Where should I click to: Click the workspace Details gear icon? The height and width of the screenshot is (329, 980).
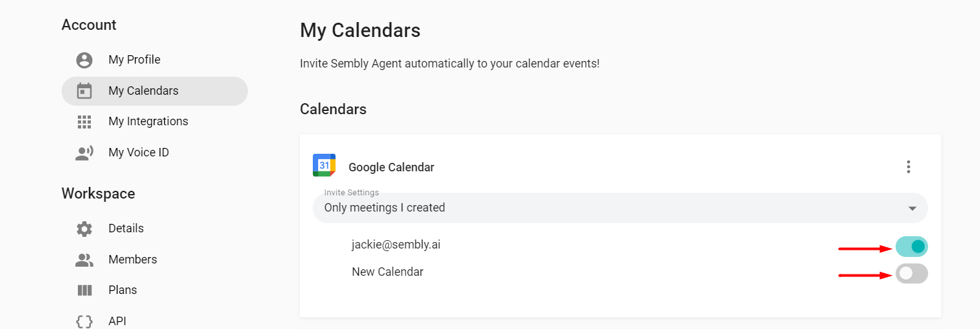tap(84, 228)
